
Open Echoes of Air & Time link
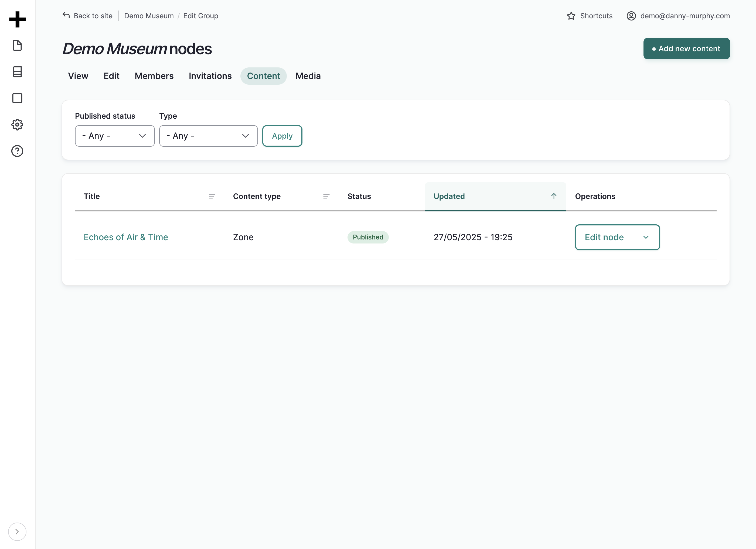pos(126,237)
